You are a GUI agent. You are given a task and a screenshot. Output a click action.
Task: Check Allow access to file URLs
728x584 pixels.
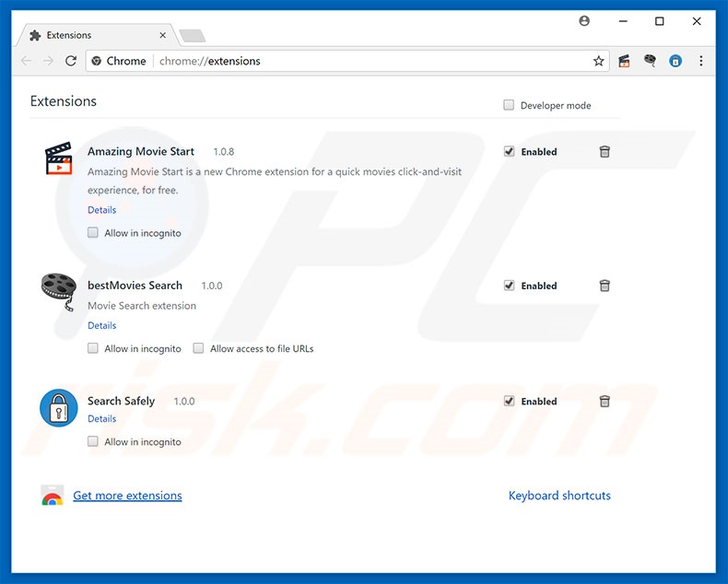coord(198,348)
